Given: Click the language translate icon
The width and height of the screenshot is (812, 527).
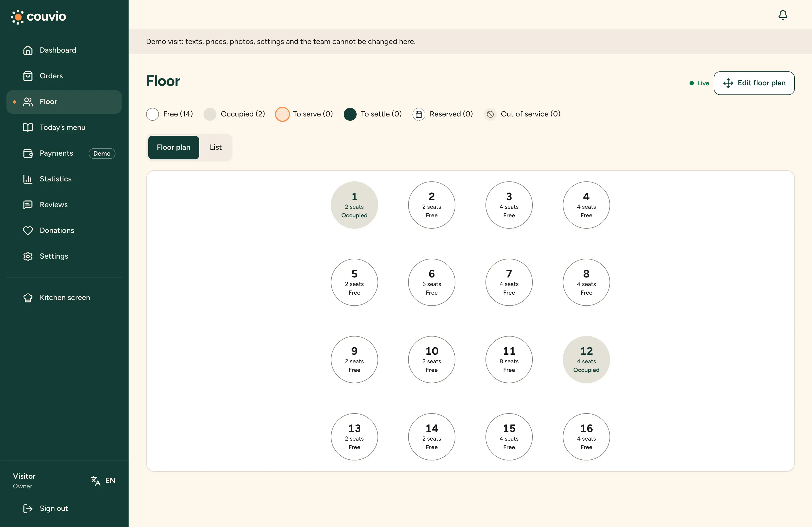Looking at the screenshot, I should [x=96, y=480].
